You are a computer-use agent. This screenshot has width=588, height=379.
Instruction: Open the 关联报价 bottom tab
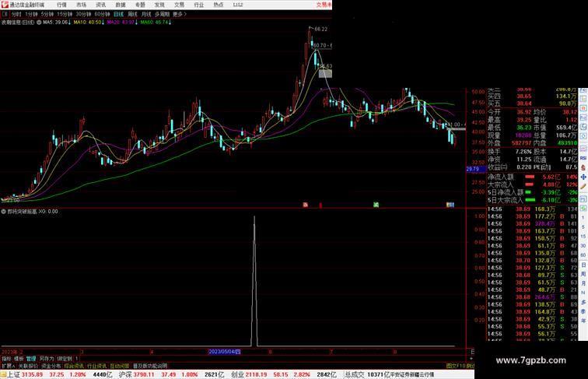pyautogui.click(x=28, y=366)
